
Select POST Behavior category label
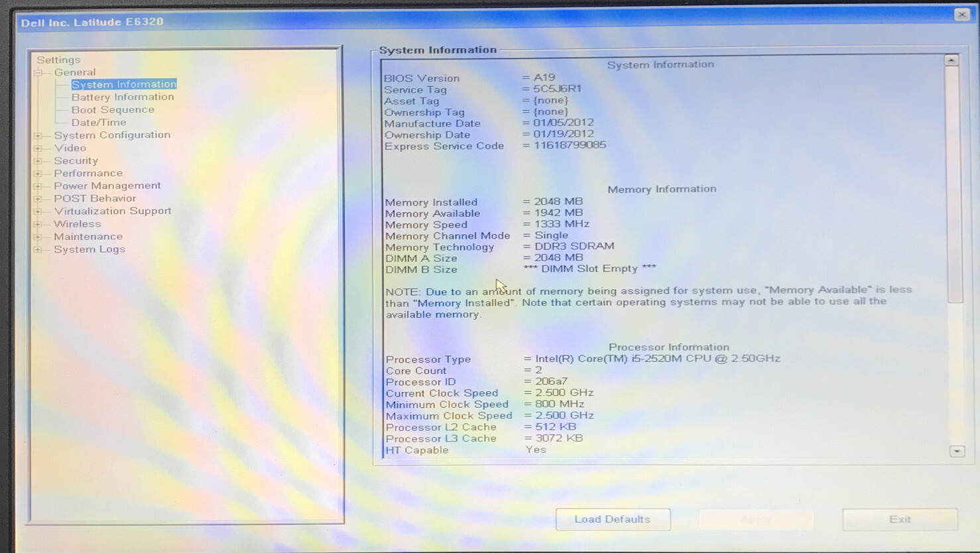tap(95, 198)
